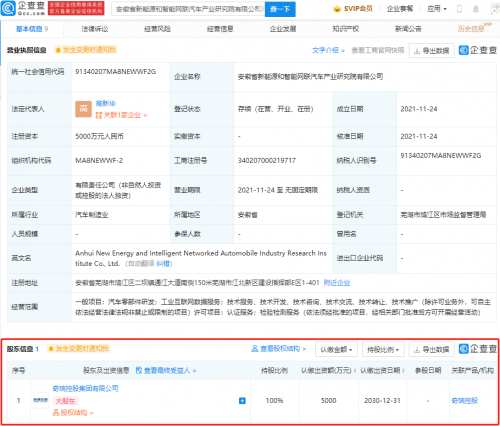The height and width of the screenshot is (426, 500).
Task: Click the blue shareholder detail square icon
Action: click(242, 400)
